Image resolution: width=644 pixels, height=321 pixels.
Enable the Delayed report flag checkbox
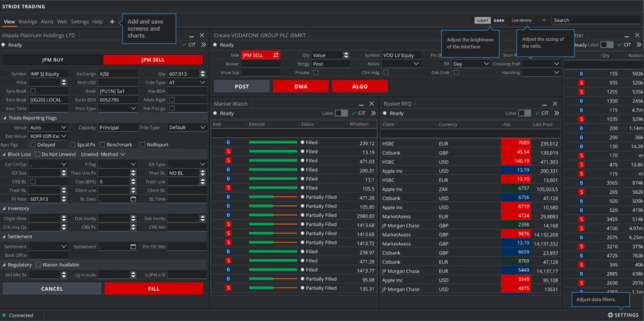[x=33, y=145]
